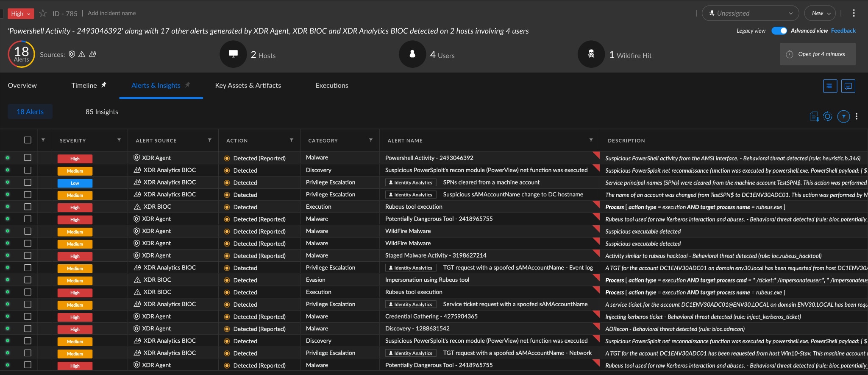Select checkbox for SPNs cleared alert row
This screenshot has width=868, height=375.
tap(28, 182)
